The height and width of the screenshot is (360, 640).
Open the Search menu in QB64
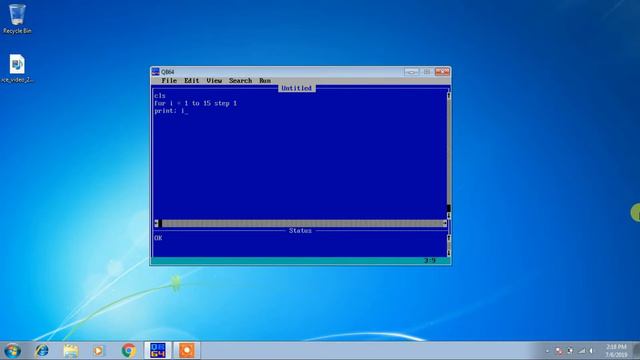pos(240,81)
